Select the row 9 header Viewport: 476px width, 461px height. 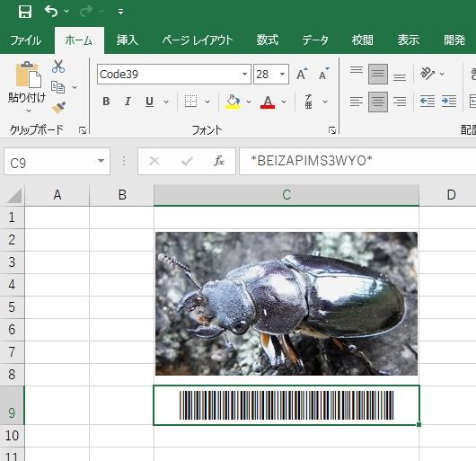[13, 405]
